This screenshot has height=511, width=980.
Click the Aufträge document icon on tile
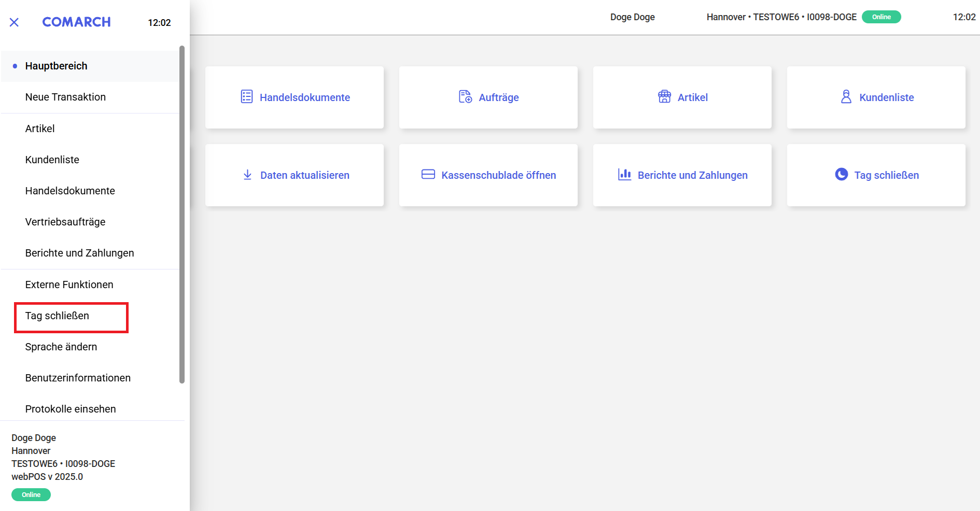[465, 97]
